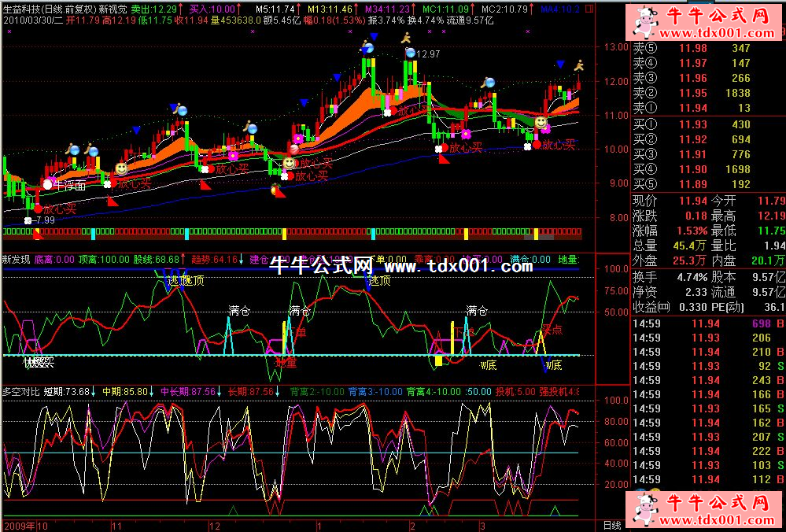
Task: Select the 新发现 sub-chart indicator name
Action: [x=16, y=259]
